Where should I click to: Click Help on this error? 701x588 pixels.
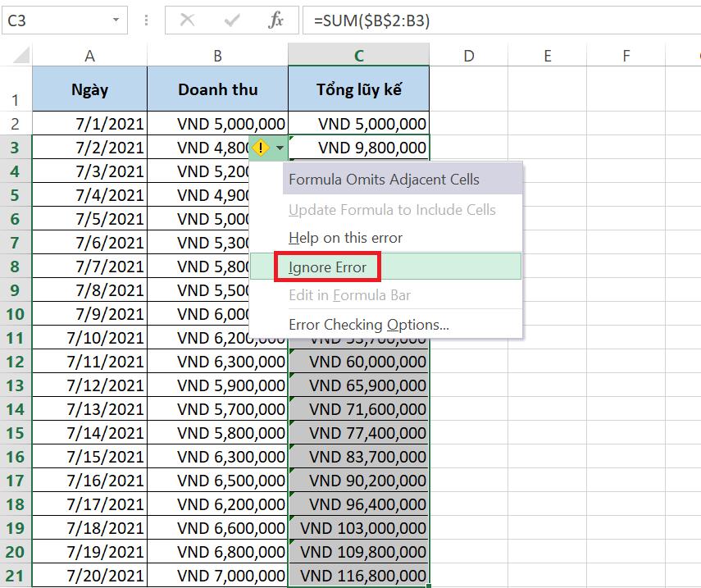344,237
